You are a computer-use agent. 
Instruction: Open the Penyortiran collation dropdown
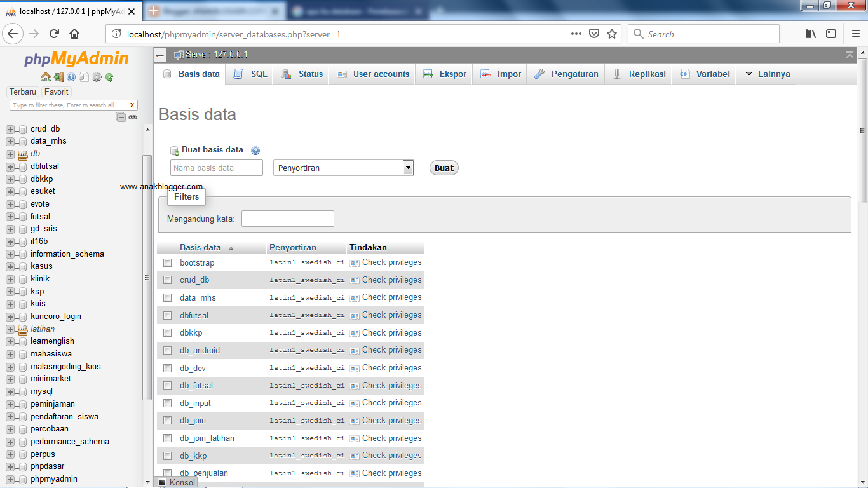pyautogui.click(x=406, y=167)
